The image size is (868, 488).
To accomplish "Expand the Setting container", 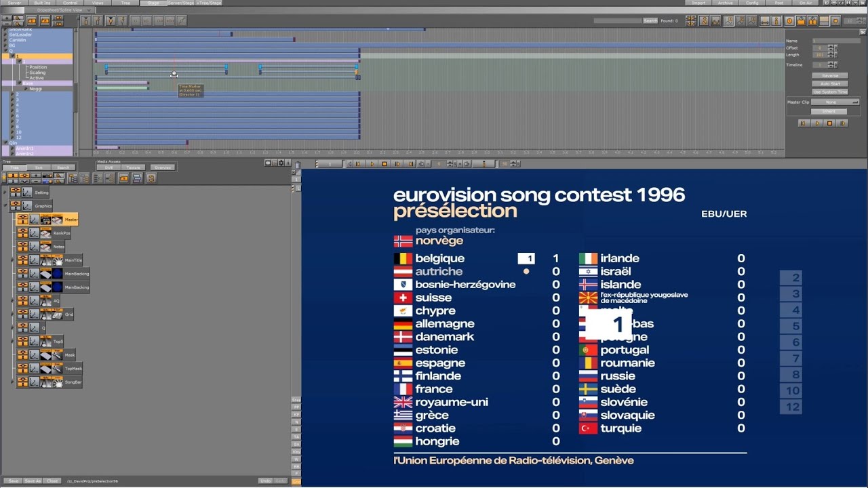I will pos(5,192).
